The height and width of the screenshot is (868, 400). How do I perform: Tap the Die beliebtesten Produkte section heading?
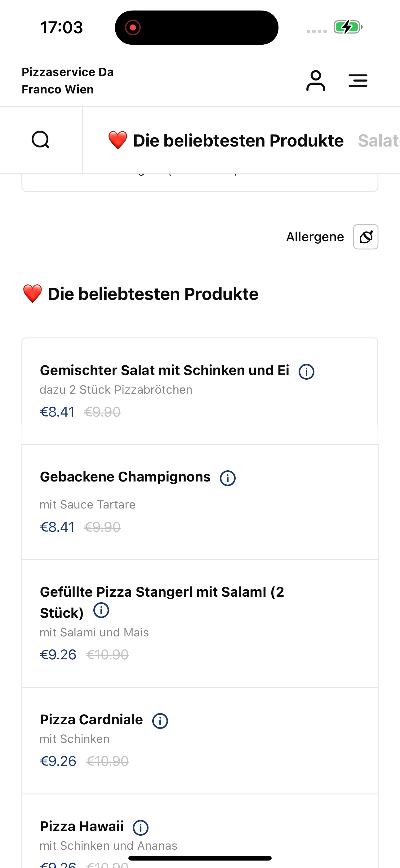[153, 294]
